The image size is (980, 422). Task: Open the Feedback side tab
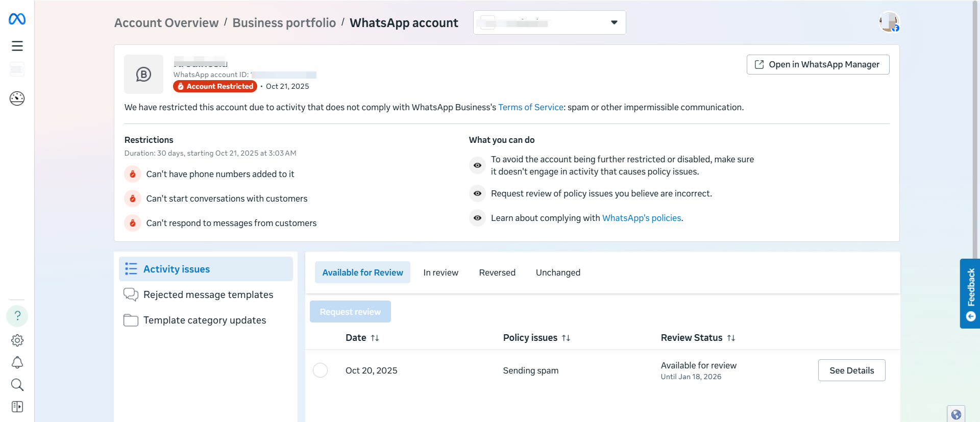coord(970,293)
